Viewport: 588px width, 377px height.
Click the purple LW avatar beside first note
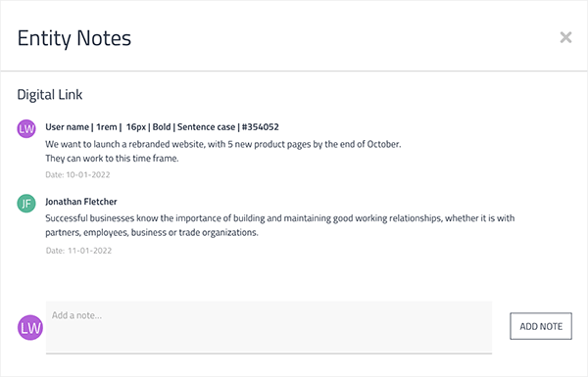click(x=26, y=128)
